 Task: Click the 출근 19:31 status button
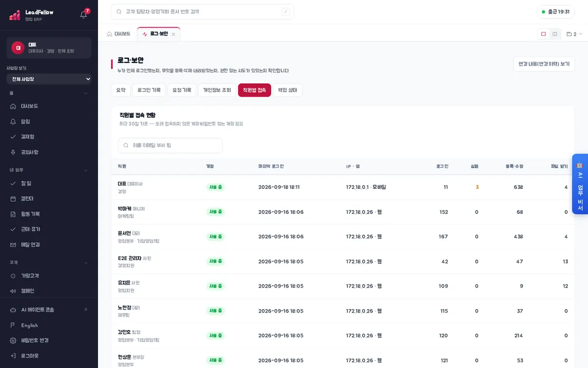556,12
